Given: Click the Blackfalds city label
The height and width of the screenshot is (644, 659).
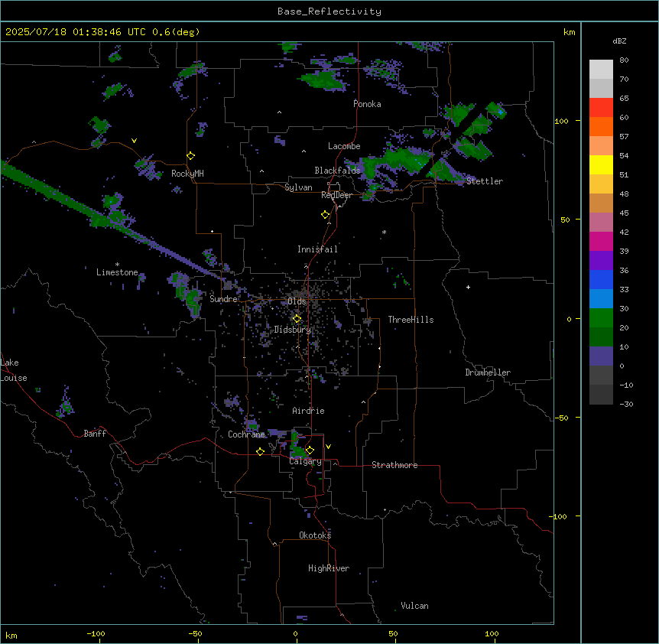Looking at the screenshot, I should point(337,171).
